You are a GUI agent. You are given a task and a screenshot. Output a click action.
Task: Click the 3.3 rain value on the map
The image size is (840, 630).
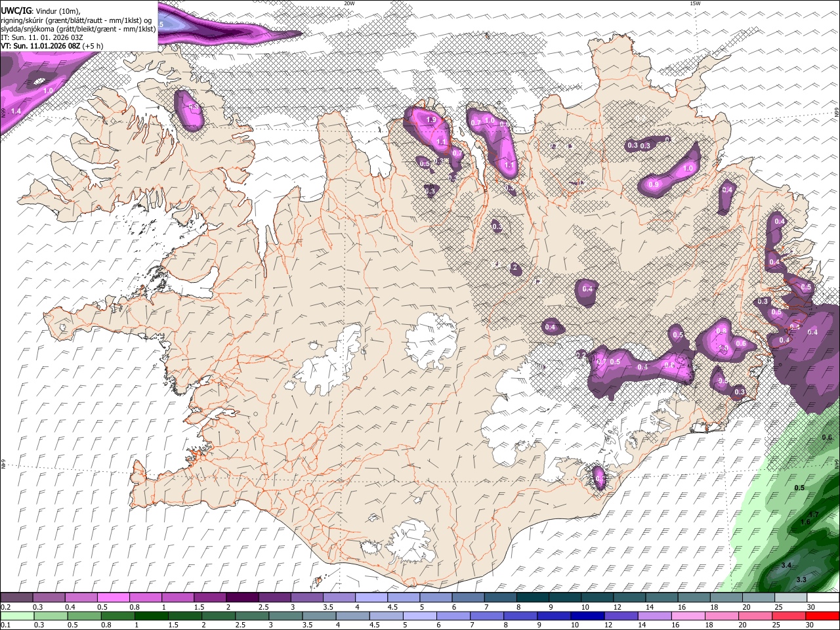tap(801, 580)
